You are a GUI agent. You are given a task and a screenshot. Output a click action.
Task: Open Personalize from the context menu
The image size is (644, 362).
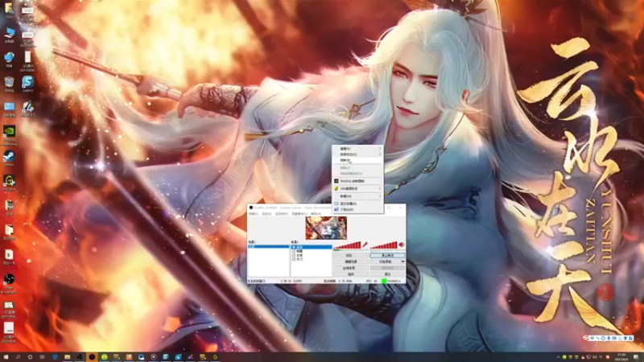click(357, 209)
